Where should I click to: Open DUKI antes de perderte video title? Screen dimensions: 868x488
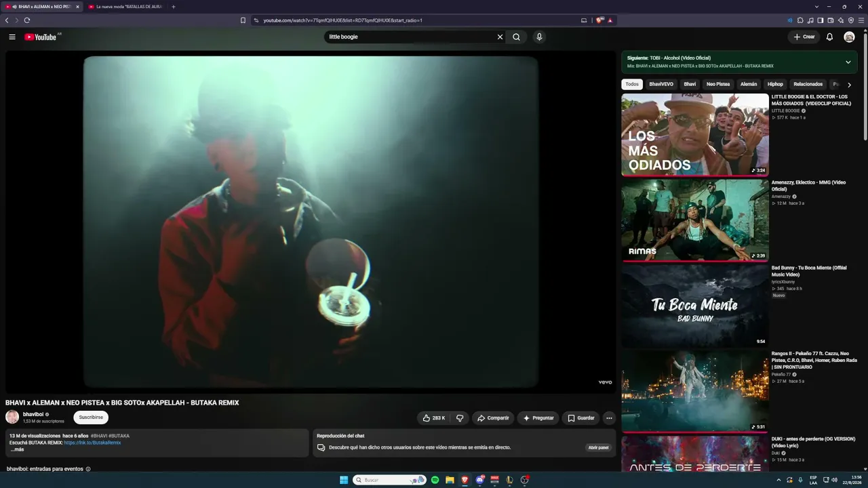click(x=813, y=442)
